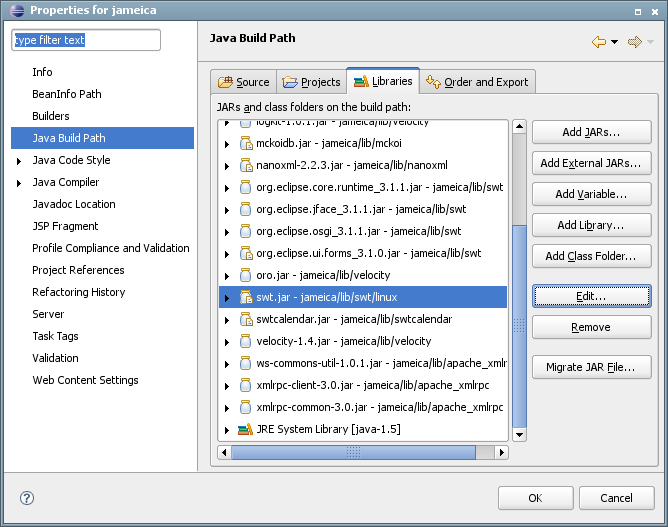Click the scroll down arrow of list
The height and width of the screenshot is (527, 668).
(x=519, y=435)
